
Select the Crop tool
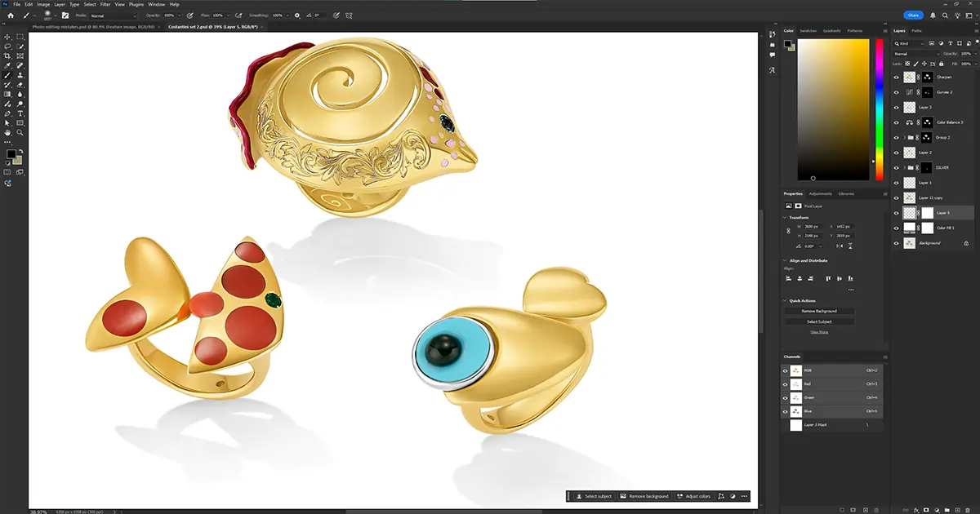8,55
